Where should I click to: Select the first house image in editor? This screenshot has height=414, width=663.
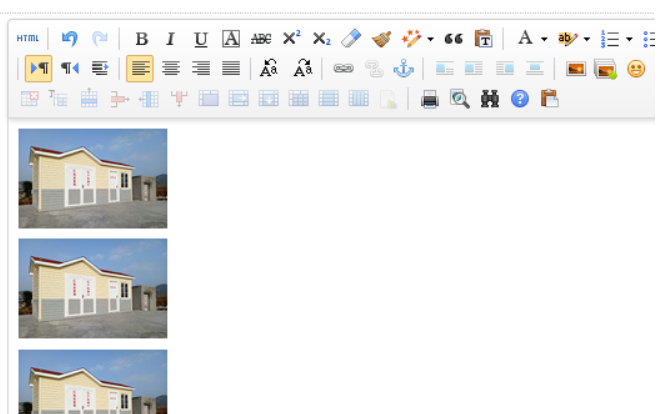[93, 178]
